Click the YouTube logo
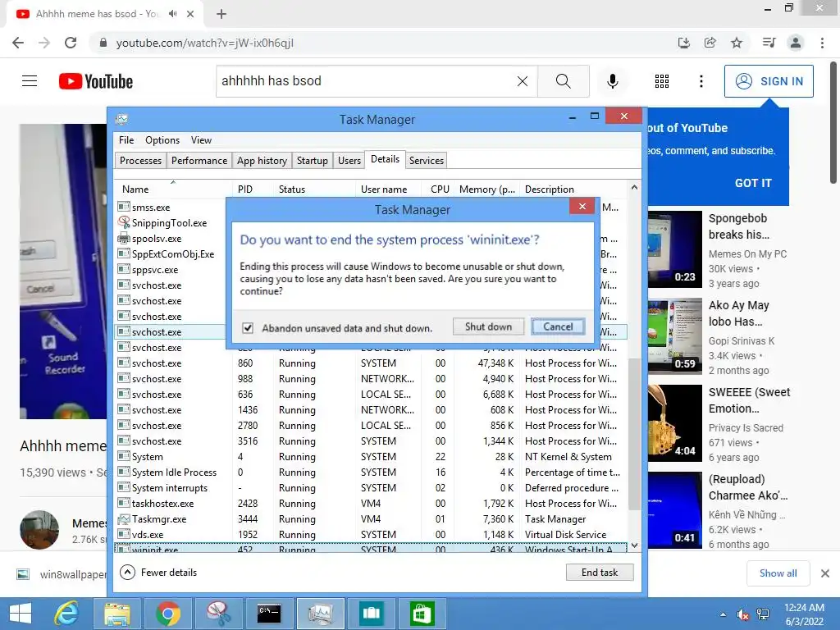 pos(96,81)
